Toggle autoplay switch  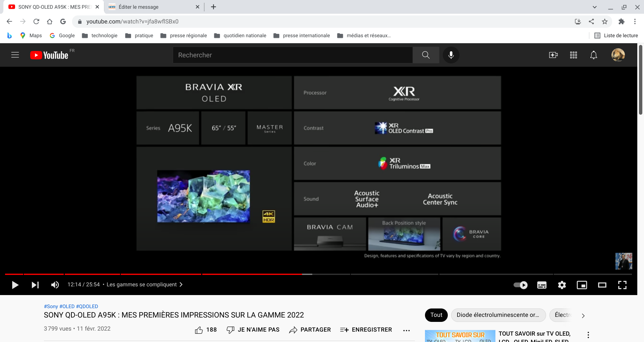tap(521, 285)
